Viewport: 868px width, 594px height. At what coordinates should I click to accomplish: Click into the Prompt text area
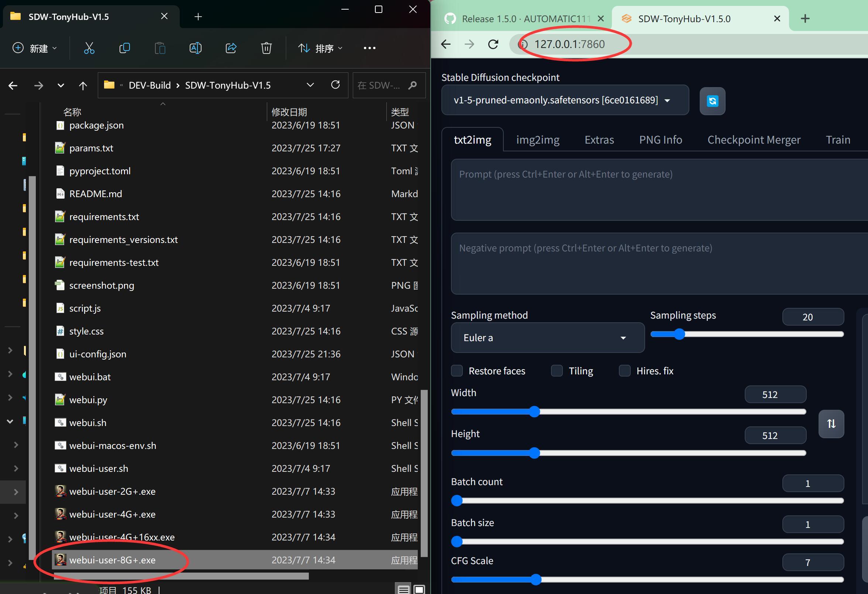[x=659, y=190]
